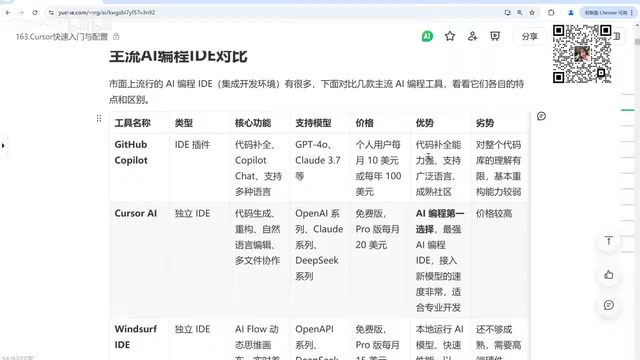Go back with the browser back arrow
The width and height of the screenshot is (640, 360).
click(x=8, y=13)
